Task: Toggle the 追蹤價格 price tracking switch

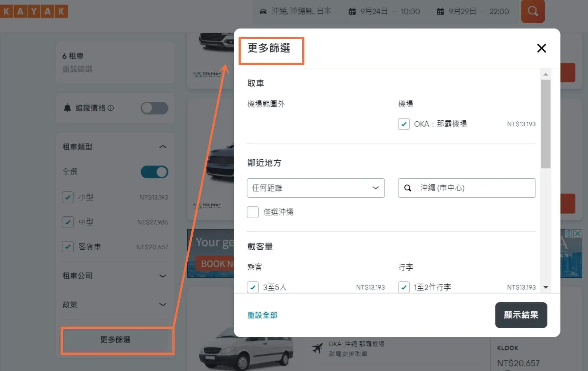Action: click(x=154, y=108)
